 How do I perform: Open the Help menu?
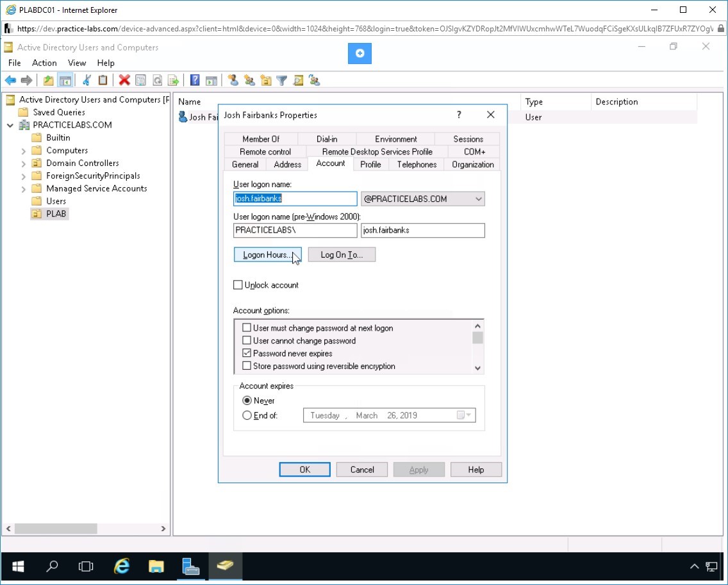point(105,63)
